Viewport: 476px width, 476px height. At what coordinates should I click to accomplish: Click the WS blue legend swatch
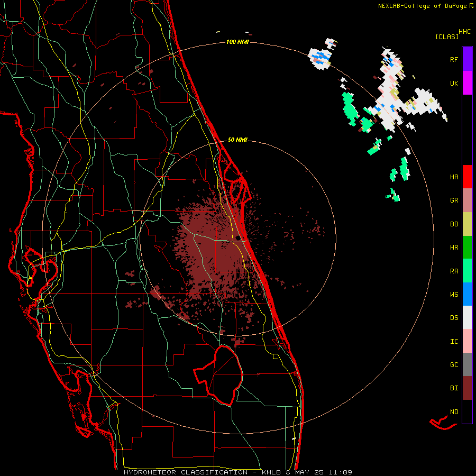point(467,294)
